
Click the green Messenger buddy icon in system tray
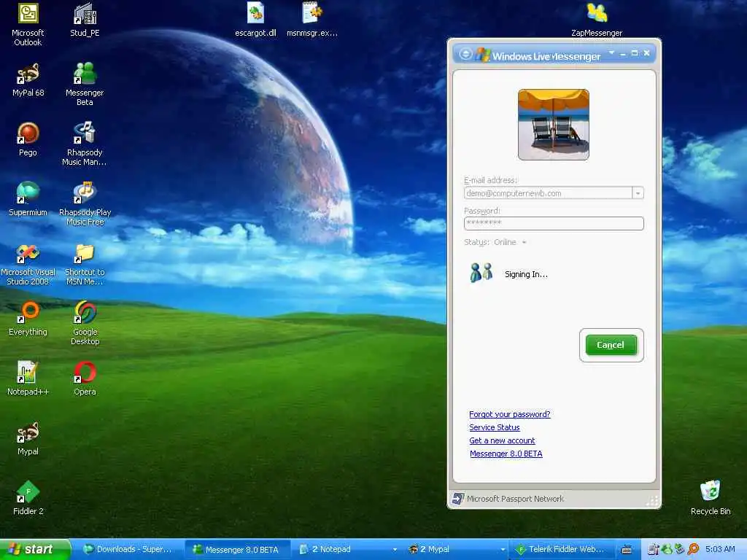click(x=667, y=549)
